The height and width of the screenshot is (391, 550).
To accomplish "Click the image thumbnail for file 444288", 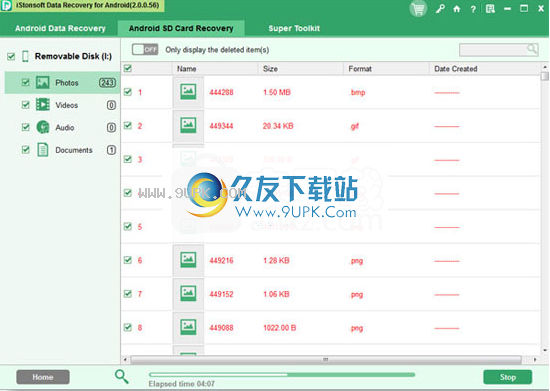I will click(x=188, y=92).
